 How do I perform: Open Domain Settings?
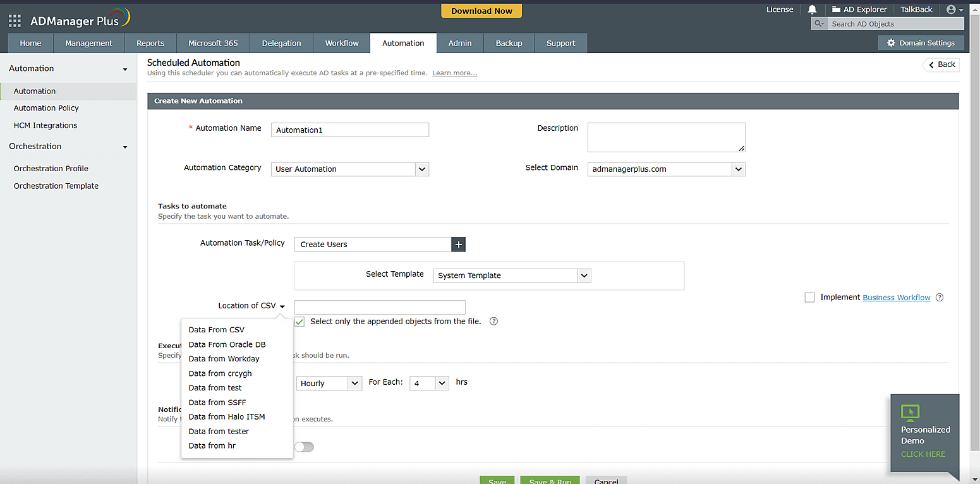point(921,42)
